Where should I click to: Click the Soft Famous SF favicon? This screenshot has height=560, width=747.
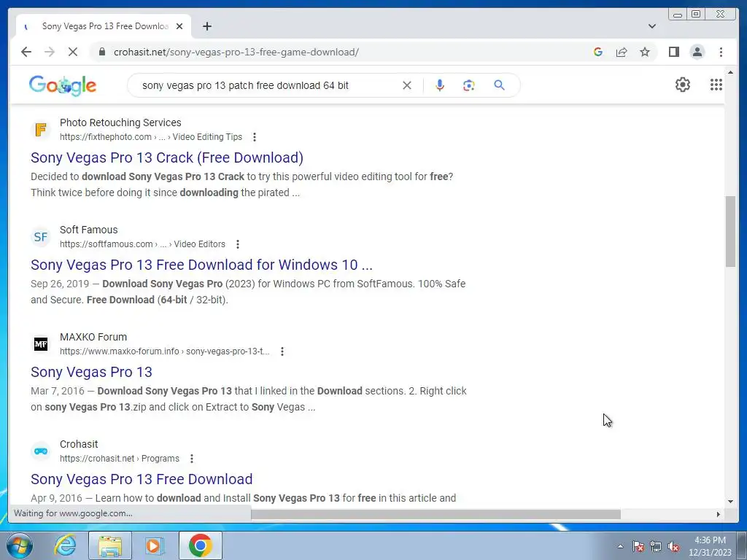coord(41,237)
